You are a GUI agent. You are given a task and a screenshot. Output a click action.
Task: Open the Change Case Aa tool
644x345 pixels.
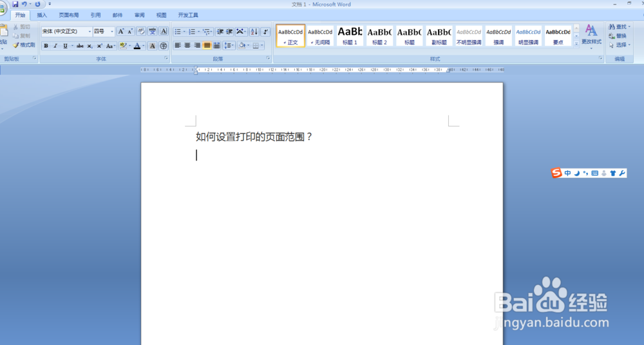(x=109, y=46)
